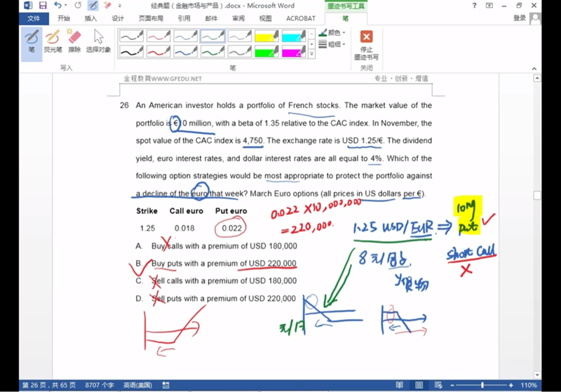Open the Mailings (邮件) tab
The image size is (561, 392).
(211, 18)
